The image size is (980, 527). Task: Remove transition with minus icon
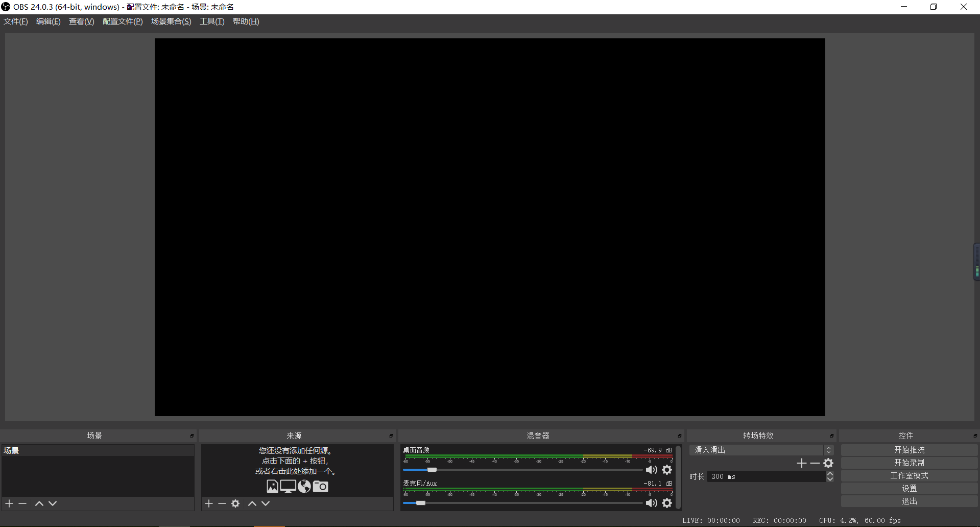tap(815, 463)
